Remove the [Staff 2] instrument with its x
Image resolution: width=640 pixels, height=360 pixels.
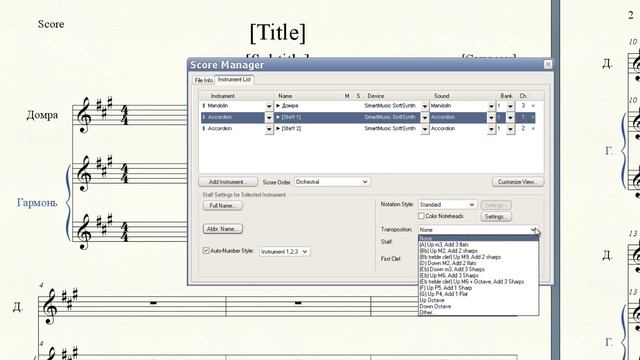point(533,129)
